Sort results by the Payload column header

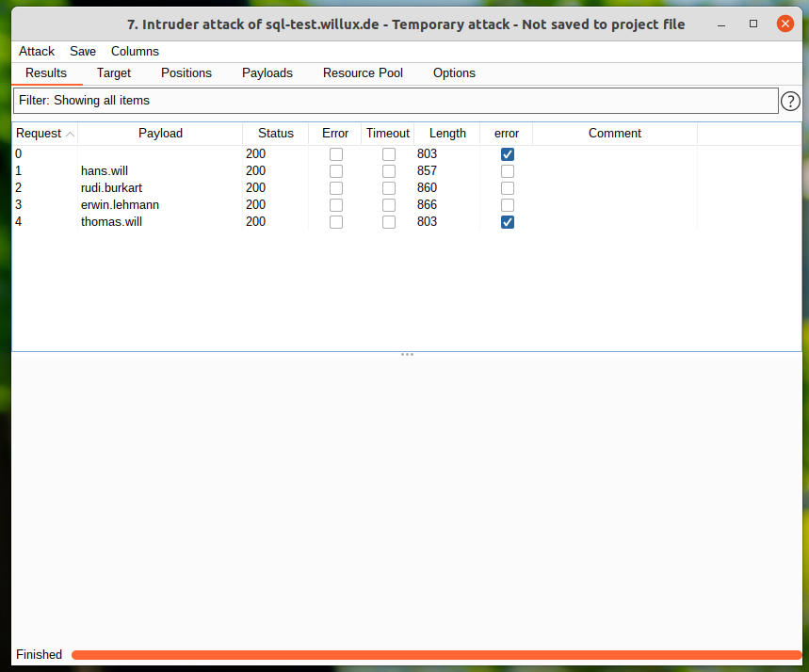pyautogui.click(x=160, y=133)
